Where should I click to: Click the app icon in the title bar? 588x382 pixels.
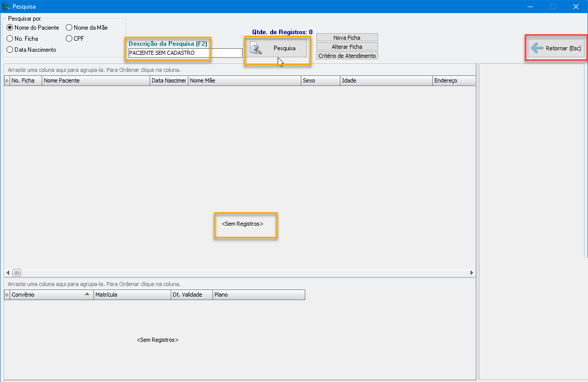point(6,7)
